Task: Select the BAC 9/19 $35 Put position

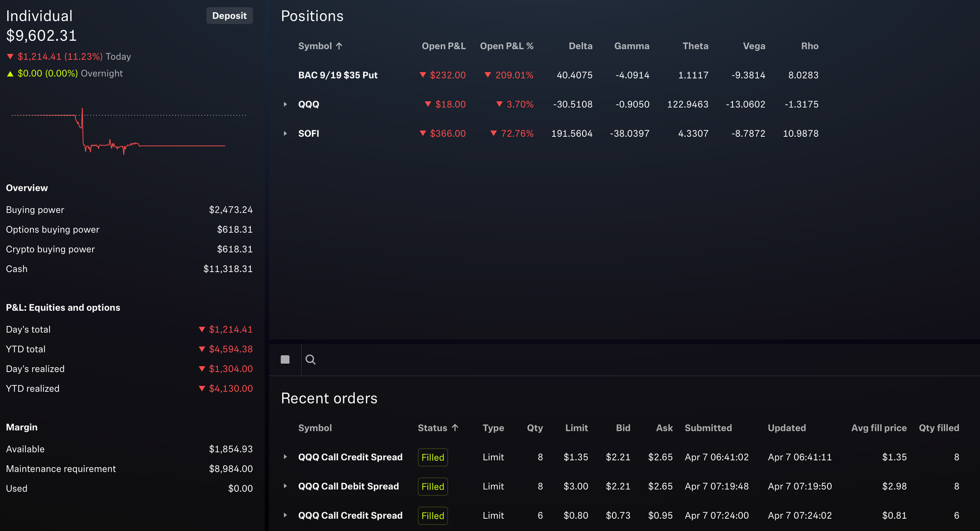Action: [338, 75]
